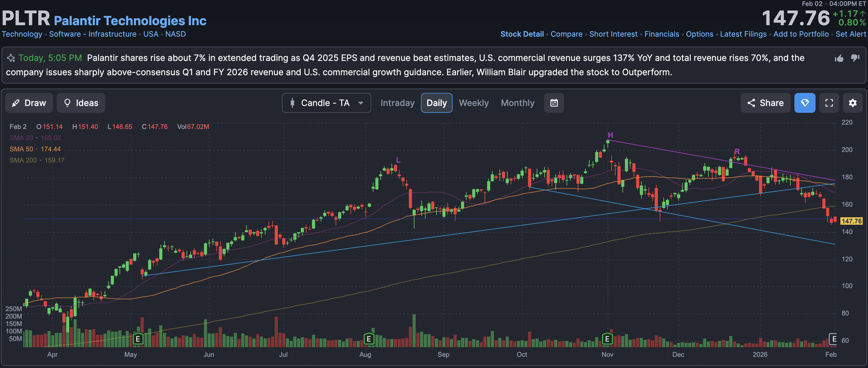Click the May earnings E marker

tap(138, 339)
